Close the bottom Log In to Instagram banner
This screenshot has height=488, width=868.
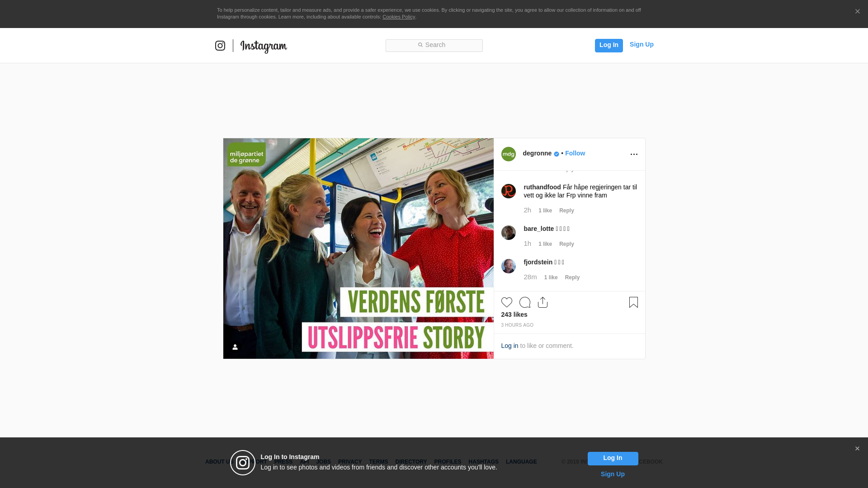(x=857, y=449)
